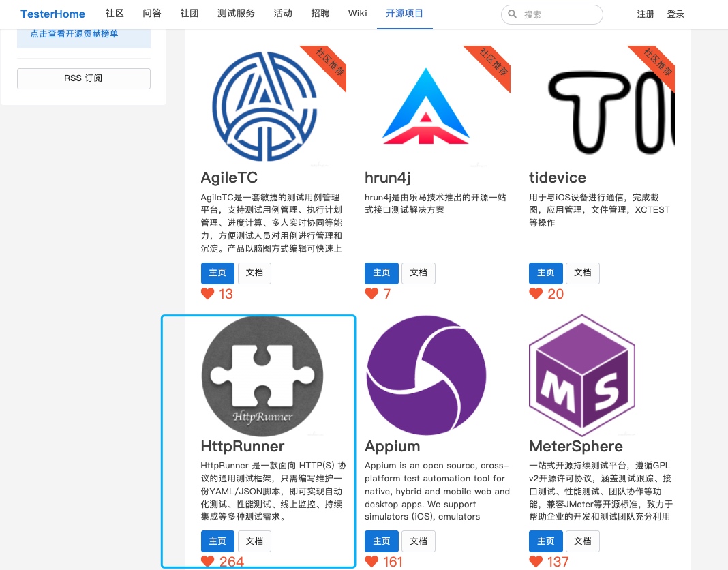This screenshot has width=728, height=570.
Task: Open Appium 主页 button
Action: [x=382, y=541]
